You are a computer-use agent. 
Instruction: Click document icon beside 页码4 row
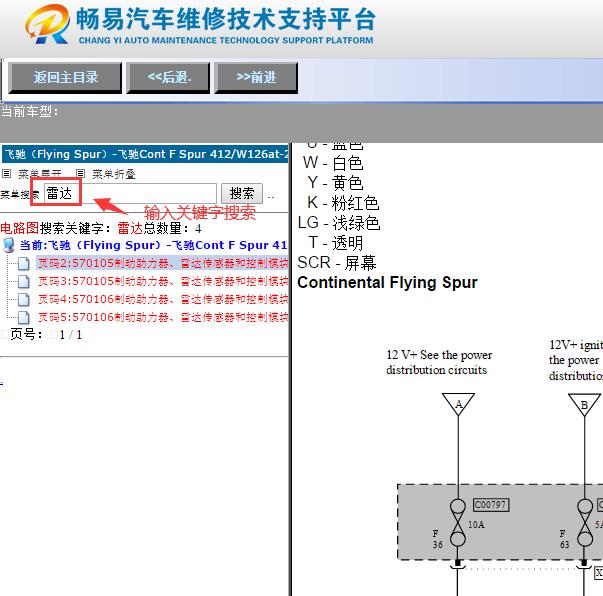pos(23,300)
